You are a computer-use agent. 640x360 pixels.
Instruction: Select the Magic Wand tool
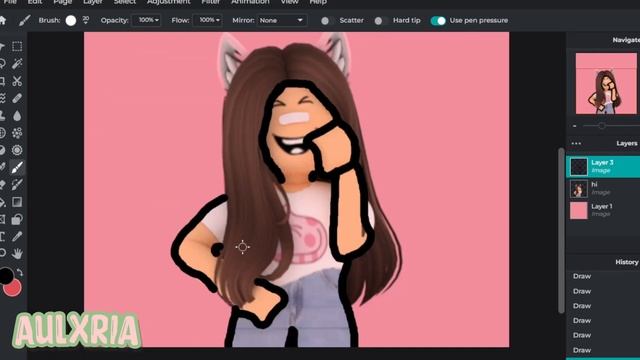17,63
